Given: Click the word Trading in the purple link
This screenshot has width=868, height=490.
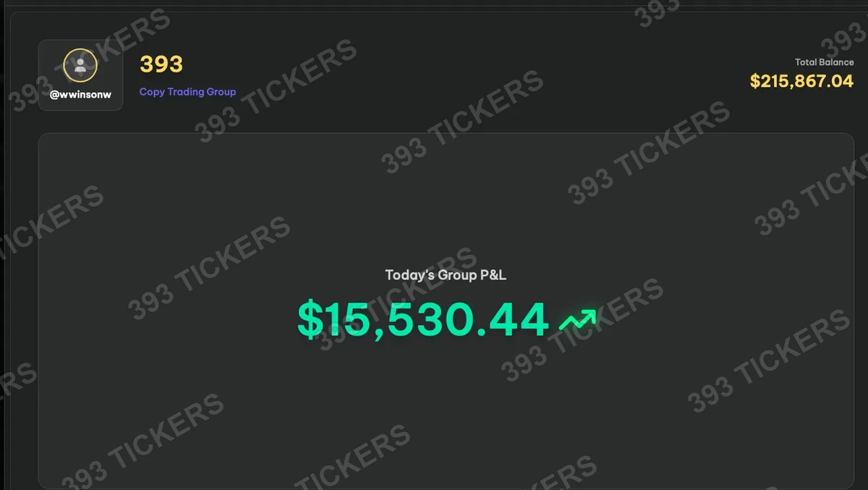Looking at the screenshot, I should tap(187, 92).
